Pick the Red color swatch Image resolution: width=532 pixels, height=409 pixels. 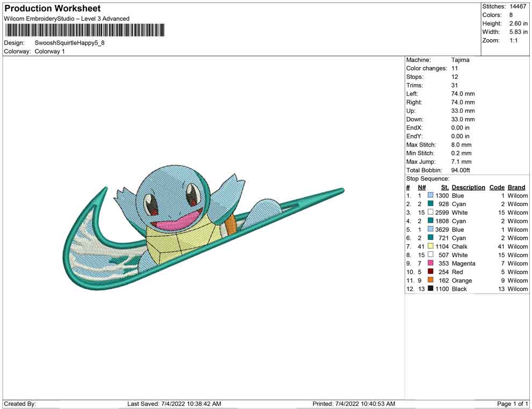(x=430, y=272)
